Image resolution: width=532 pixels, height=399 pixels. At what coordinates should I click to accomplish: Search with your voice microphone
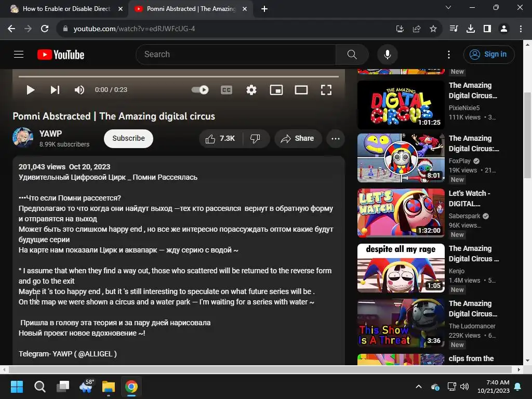[388, 54]
